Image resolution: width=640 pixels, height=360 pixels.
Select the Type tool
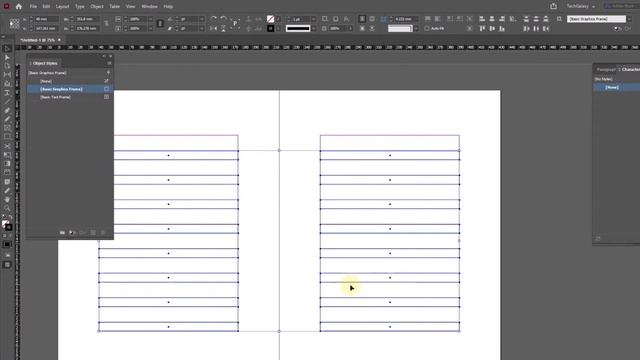coord(7,93)
